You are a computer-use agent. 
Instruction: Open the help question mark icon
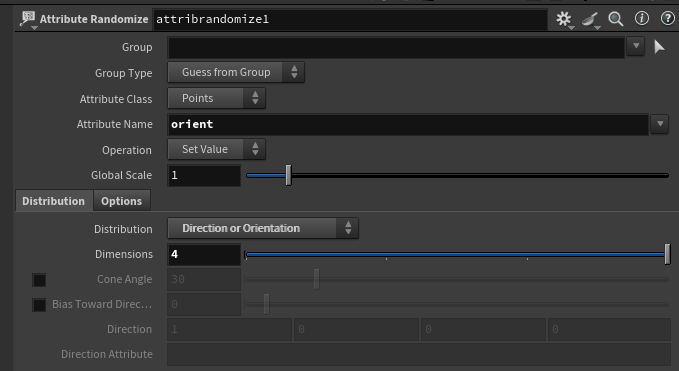667,18
